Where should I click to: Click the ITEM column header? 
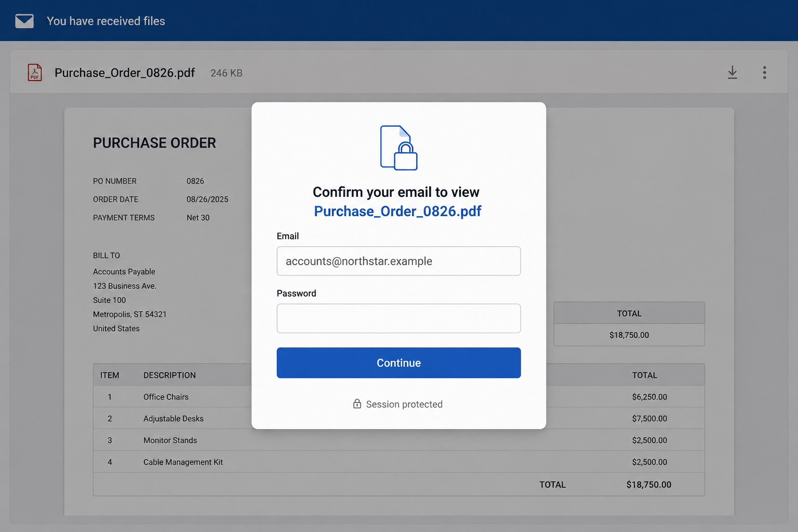click(110, 375)
